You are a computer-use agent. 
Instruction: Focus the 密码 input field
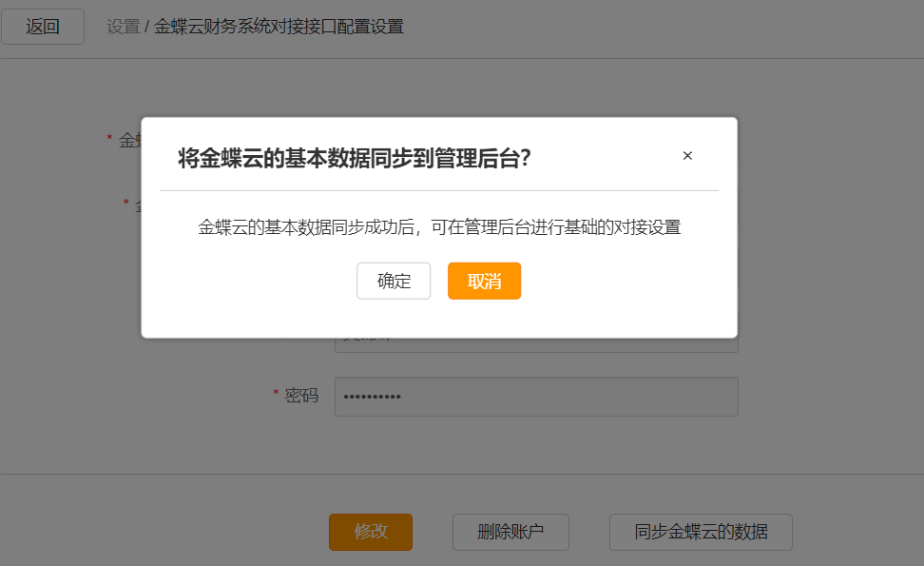pyautogui.click(x=536, y=397)
